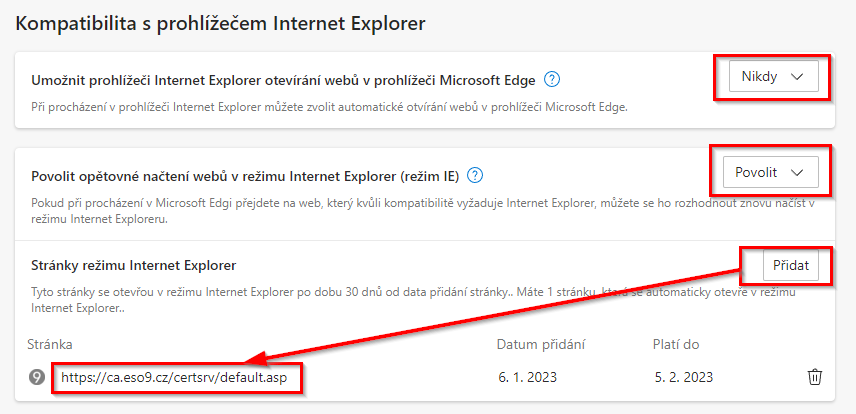This screenshot has height=414, width=856.
Task: Click the expiry date "5. 2. 2023"
Action: (683, 377)
